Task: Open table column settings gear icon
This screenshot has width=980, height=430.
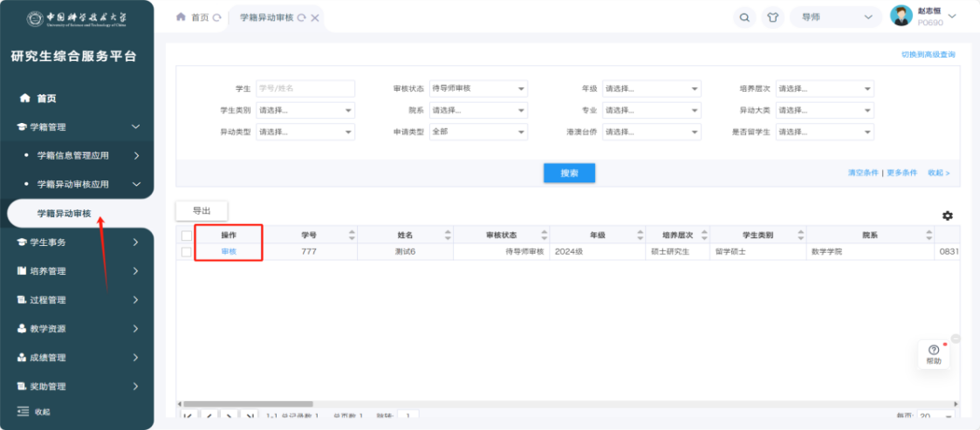Action: pyautogui.click(x=948, y=215)
